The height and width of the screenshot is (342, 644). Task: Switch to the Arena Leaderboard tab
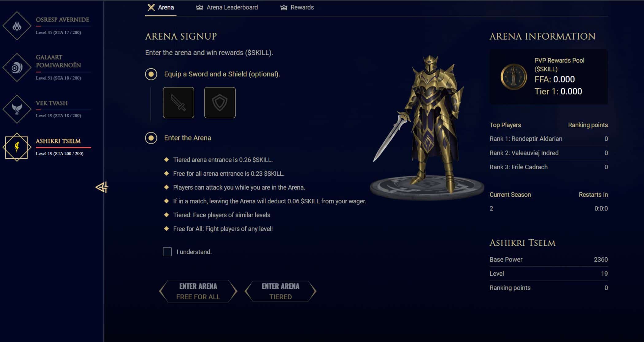[227, 7]
